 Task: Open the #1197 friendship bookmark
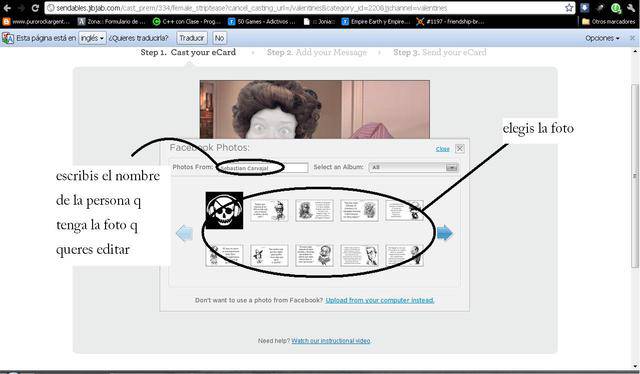click(x=450, y=22)
